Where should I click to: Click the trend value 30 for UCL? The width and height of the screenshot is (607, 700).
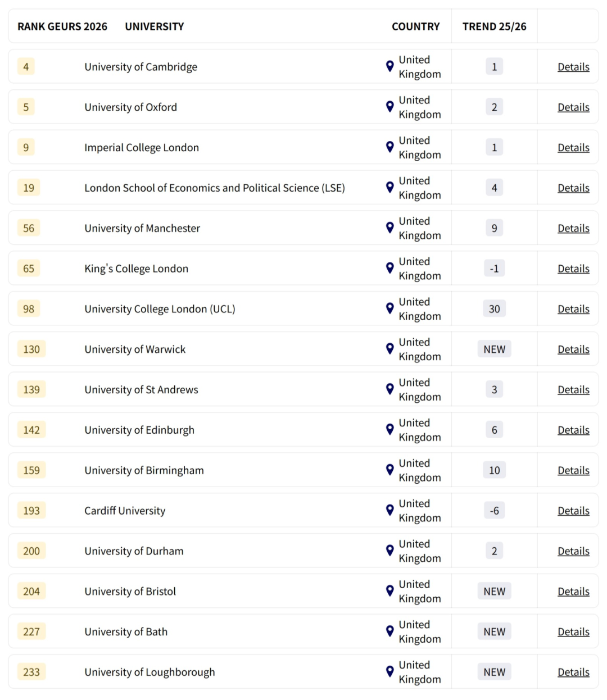click(x=494, y=308)
